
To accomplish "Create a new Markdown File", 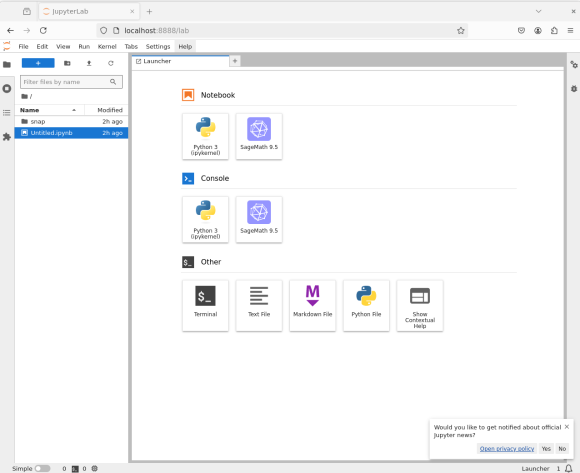I will (313, 305).
